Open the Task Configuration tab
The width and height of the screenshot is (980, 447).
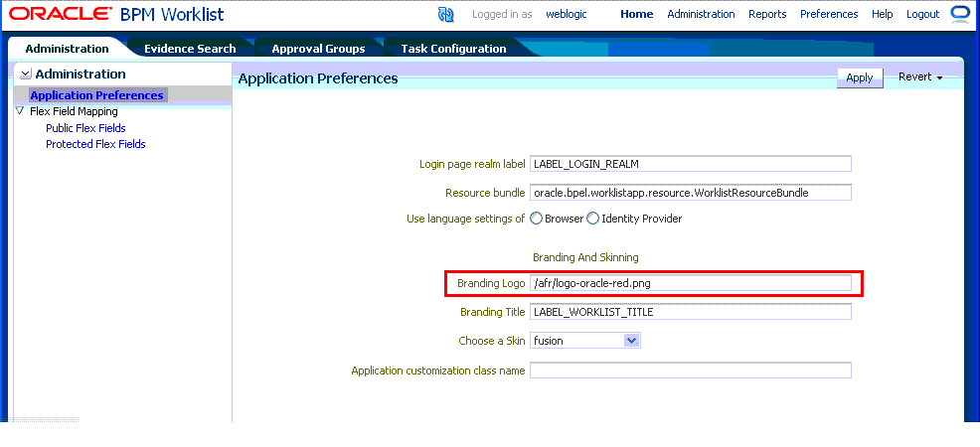click(x=453, y=48)
